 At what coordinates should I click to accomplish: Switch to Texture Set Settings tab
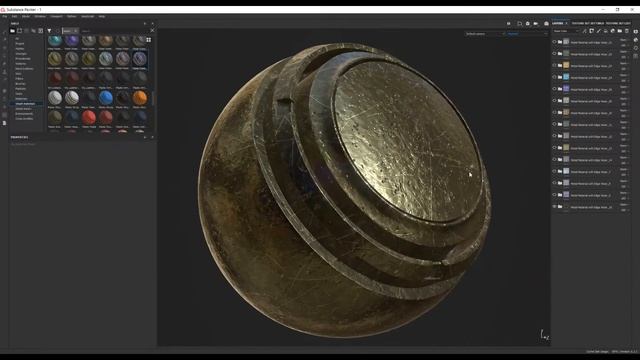[x=588, y=23]
